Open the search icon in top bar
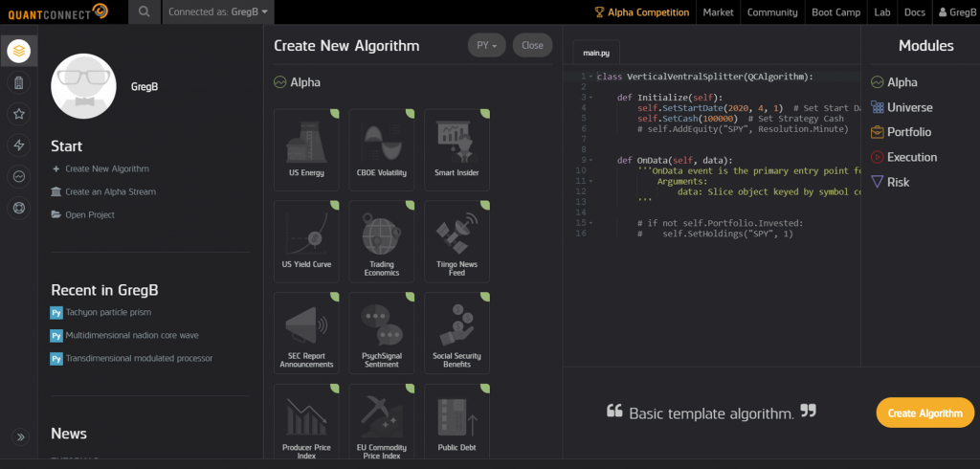The height and width of the screenshot is (469, 980). [145, 11]
